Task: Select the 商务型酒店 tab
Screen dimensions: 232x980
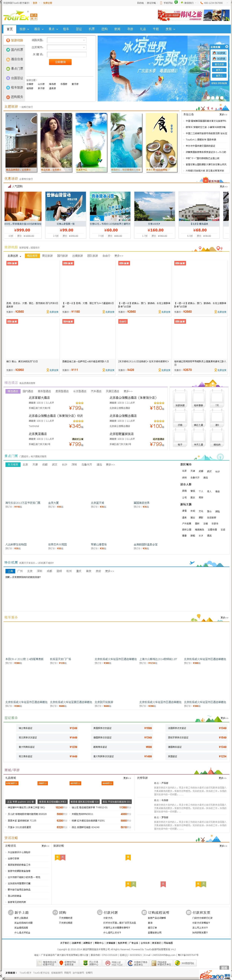Action: point(44,391)
